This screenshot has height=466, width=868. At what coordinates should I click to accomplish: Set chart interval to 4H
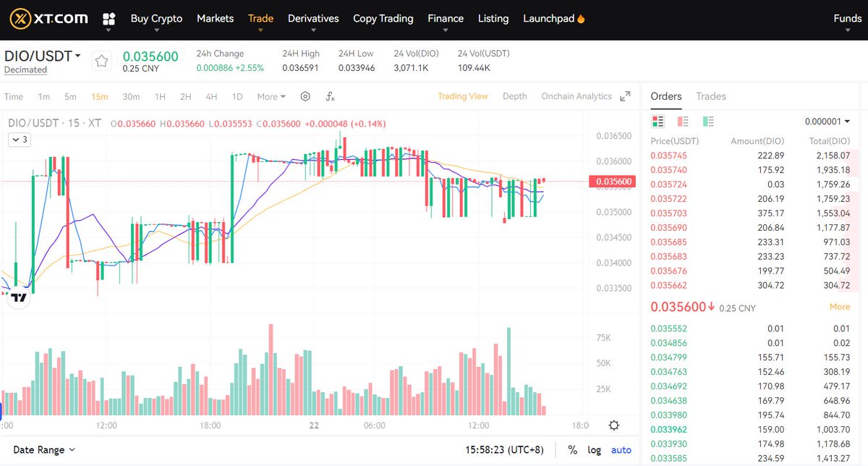(211, 96)
